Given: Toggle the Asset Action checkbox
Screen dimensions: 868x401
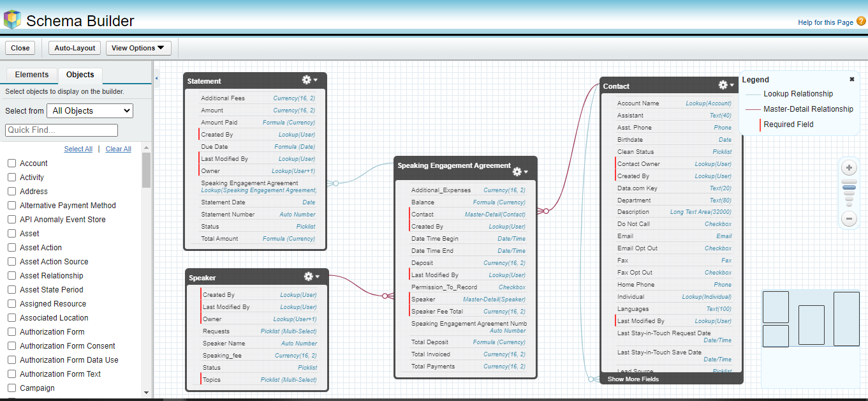Looking at the screenshot, I should point(11,248).
